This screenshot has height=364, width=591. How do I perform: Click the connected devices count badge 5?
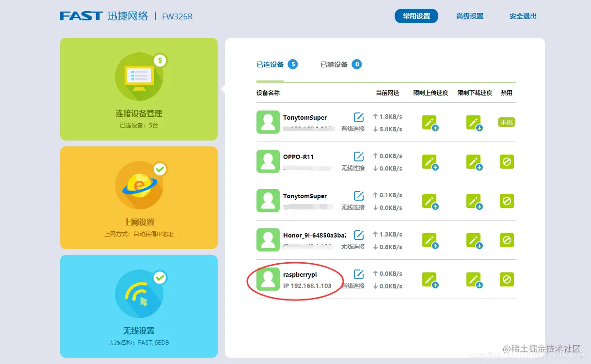click(x=293, y=64)
